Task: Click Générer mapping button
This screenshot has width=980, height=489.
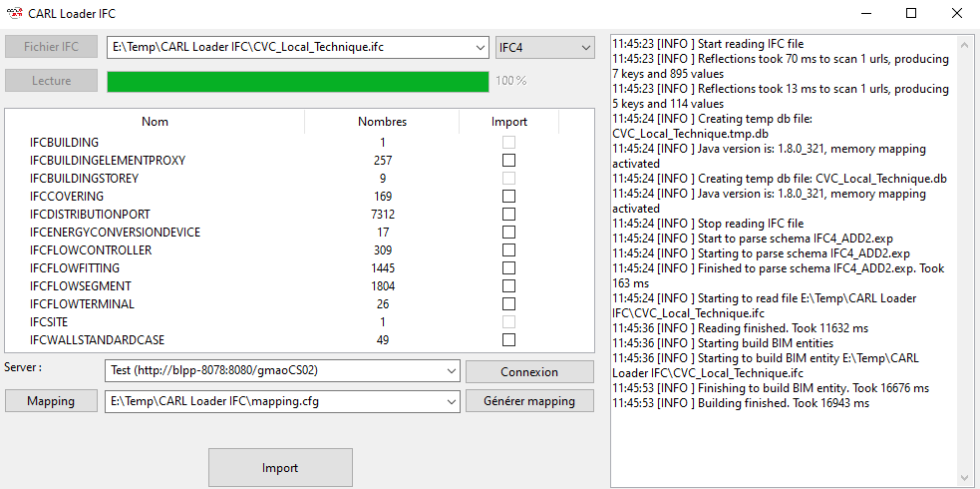Action: tap(529, 401)
